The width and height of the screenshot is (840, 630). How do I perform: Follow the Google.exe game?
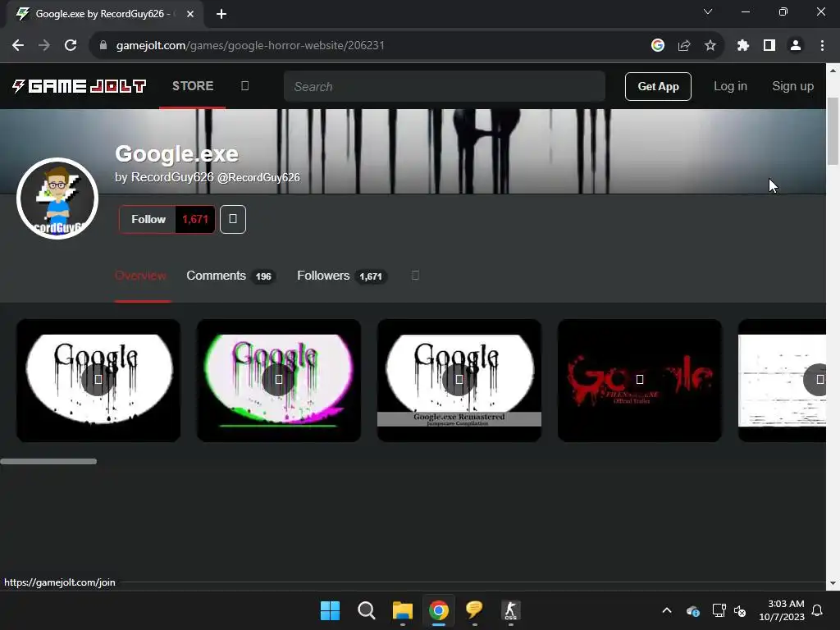pyautogui.click(x=148, y=219)
